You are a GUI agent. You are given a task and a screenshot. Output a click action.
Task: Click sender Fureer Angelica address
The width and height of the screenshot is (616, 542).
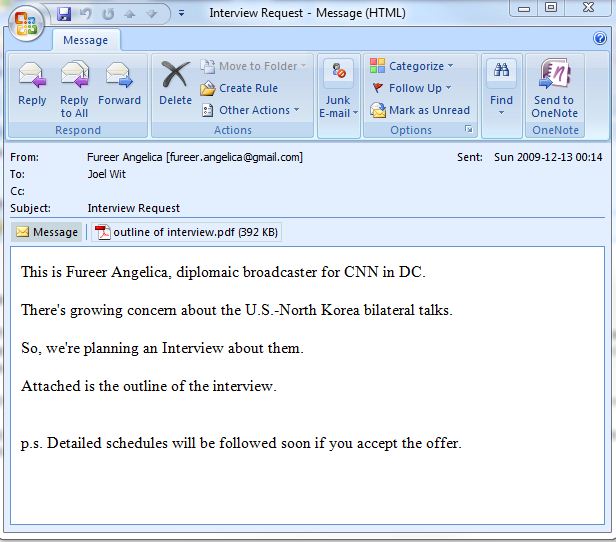click(195, 157)
